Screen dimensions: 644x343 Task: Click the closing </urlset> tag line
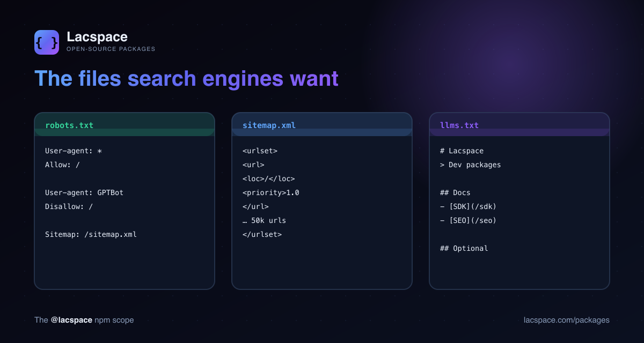(262, 235)
